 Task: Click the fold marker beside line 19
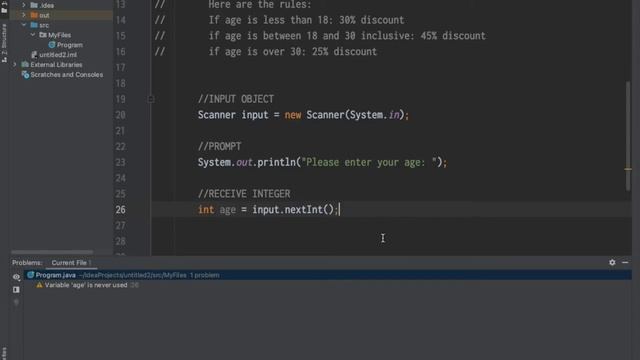[x=151, y=99]
